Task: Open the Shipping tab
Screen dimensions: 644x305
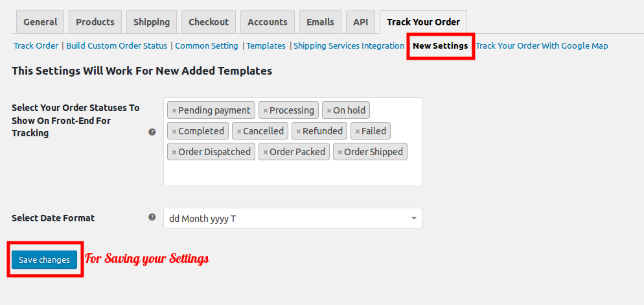Action: click(x=152, y=22)
